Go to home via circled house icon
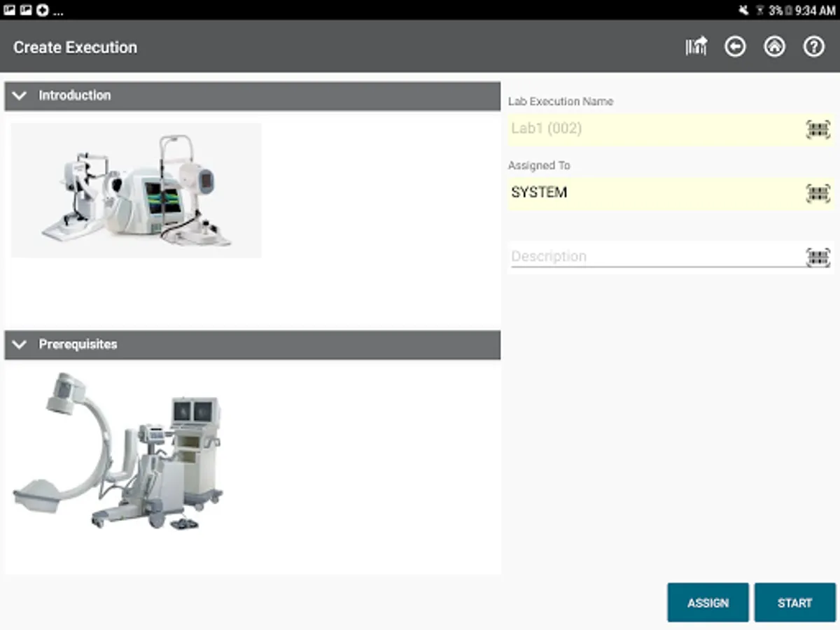This screenshot has width=840, height=630. click(x=774, y=47)
